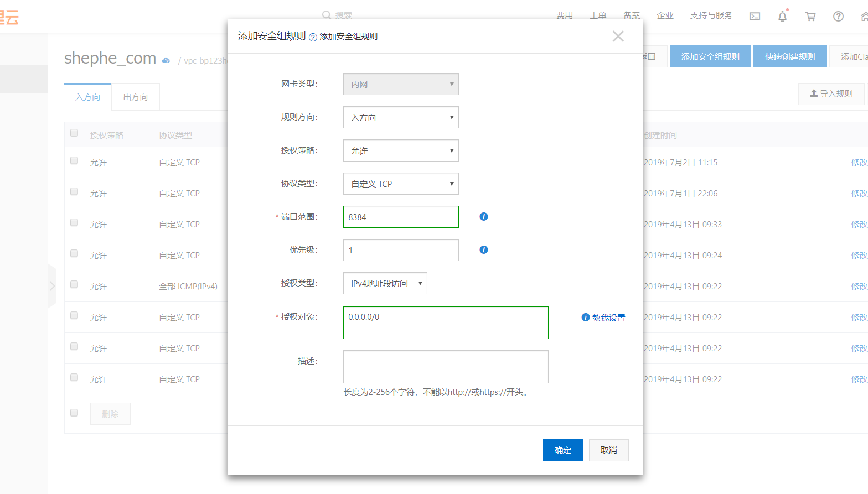Click the help question mark icon

[x=838, y=17]
